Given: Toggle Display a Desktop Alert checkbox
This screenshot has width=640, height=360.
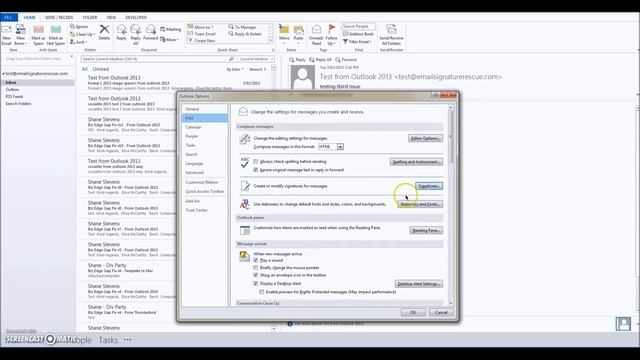Looking at the screenshot, I should point(256,283).
